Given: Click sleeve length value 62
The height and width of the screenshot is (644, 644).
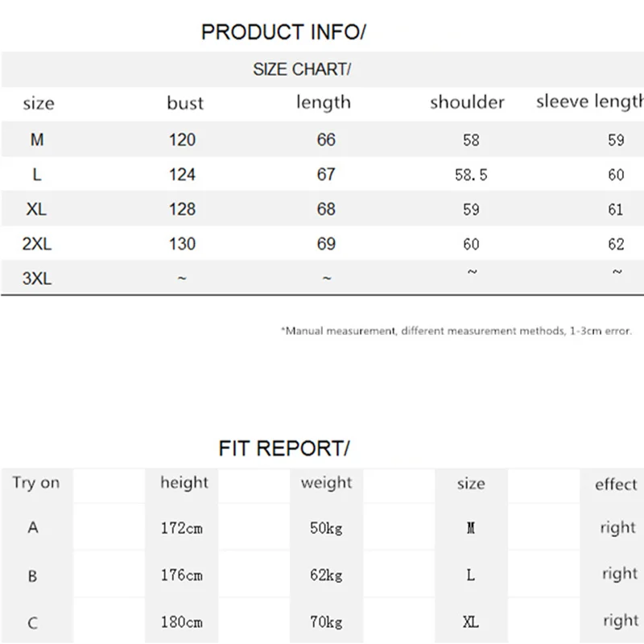Looking at the screenshot, I should tap(616, 245).
